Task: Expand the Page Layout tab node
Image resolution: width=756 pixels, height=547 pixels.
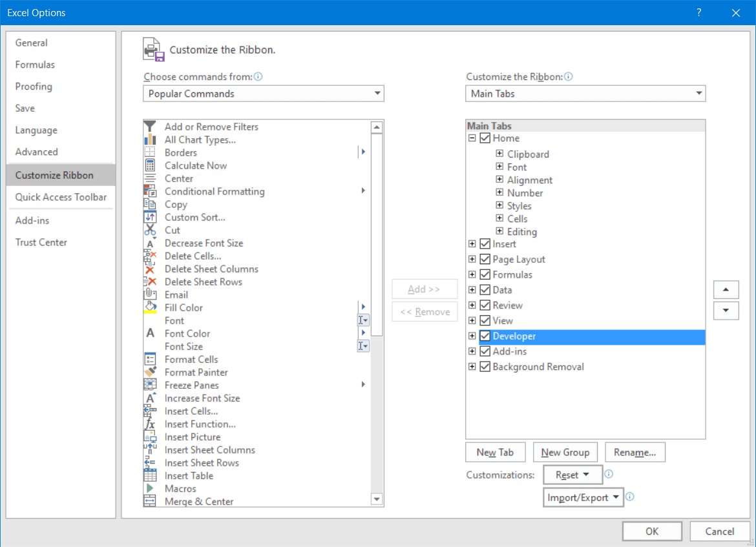Action: (x=472, y=259)
